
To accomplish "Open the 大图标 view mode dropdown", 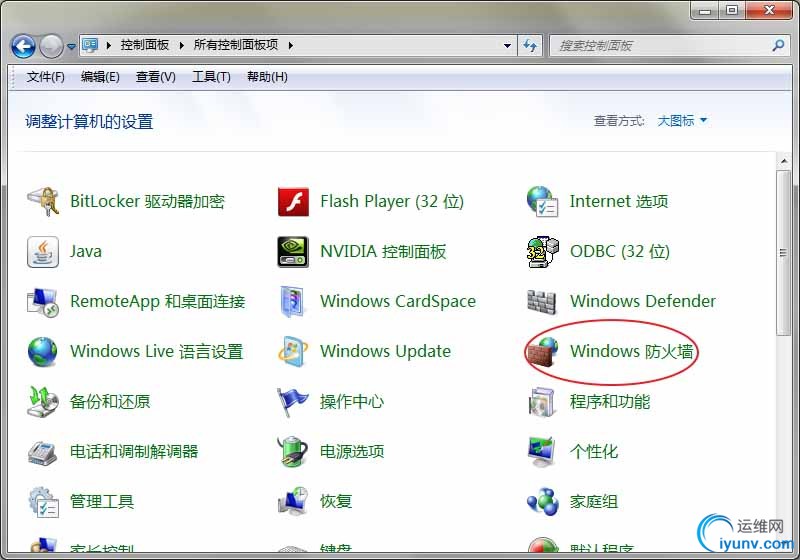I will [x=682, y=121].
